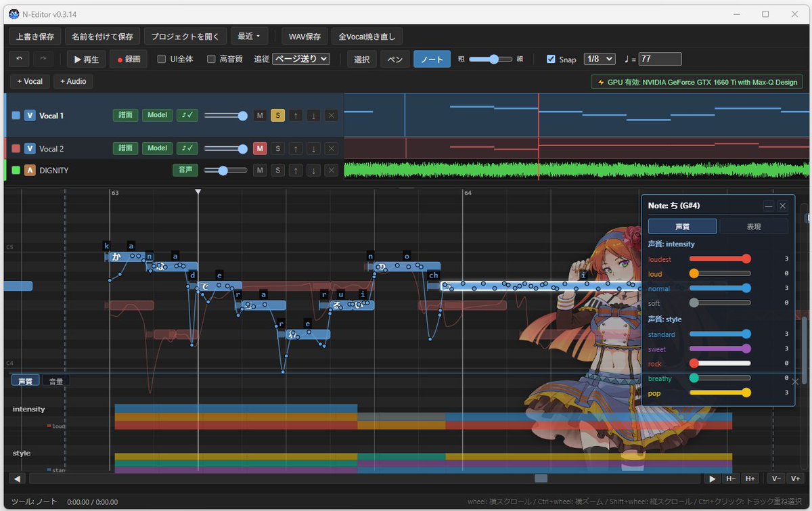Screen dimensions: 812x511
Task: Add a track with + Audio
Action: click(x=74, y=81)
